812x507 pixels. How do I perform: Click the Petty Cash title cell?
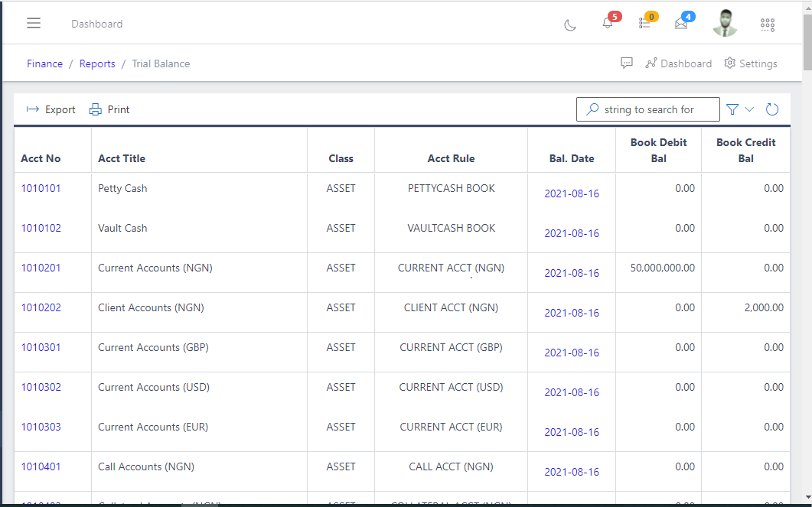[x=122, y=188]
